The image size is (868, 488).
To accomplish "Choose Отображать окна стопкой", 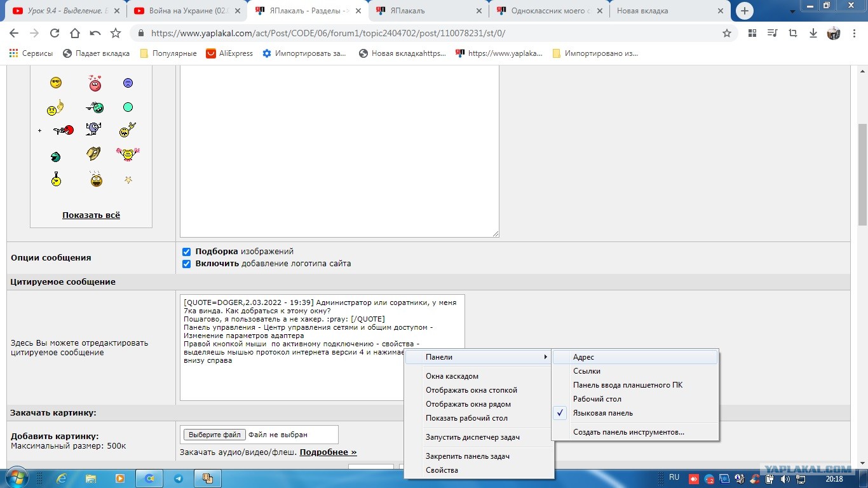I will tap(479, 390).
